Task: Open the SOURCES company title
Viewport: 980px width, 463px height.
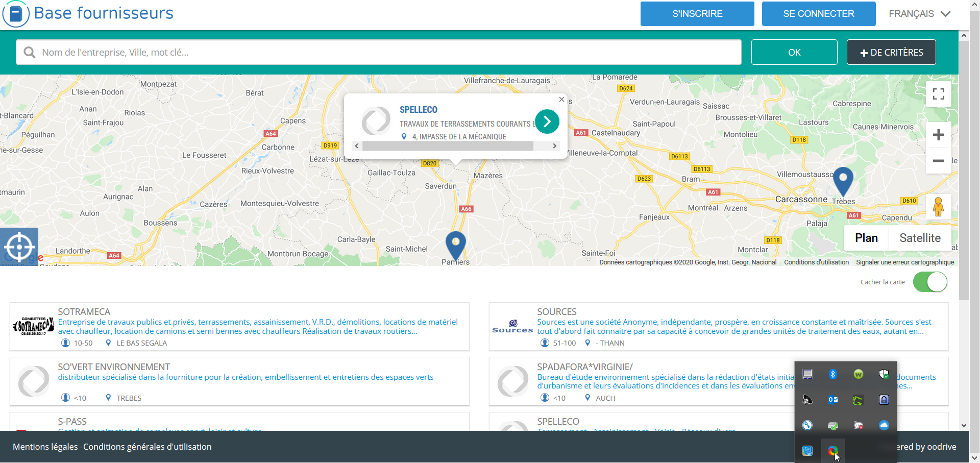Action: (x=557, y=311)
